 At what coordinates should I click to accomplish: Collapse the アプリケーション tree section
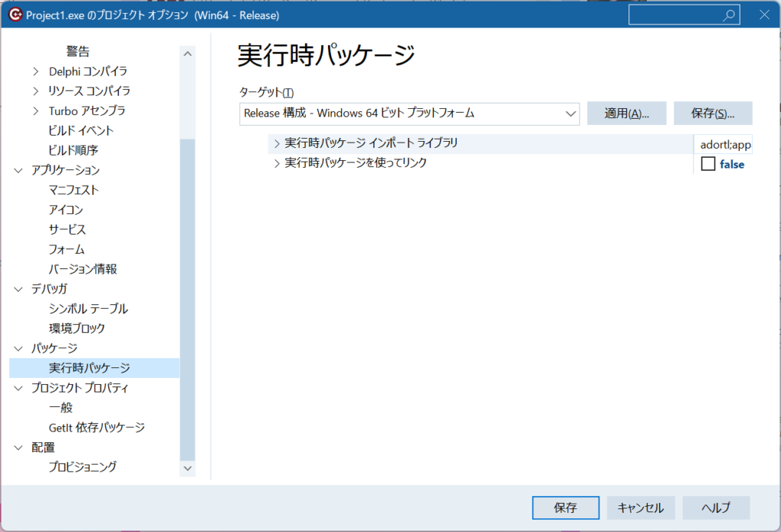pos(19,171)
